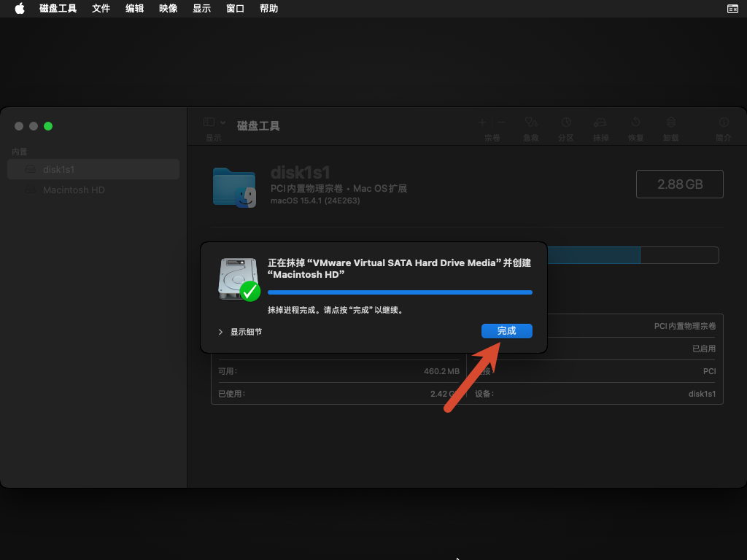Image resolution: width=747 pixels, height=560 pixels.
Task: Select disk1s1 in the sidebar
Action: (93, 169)
